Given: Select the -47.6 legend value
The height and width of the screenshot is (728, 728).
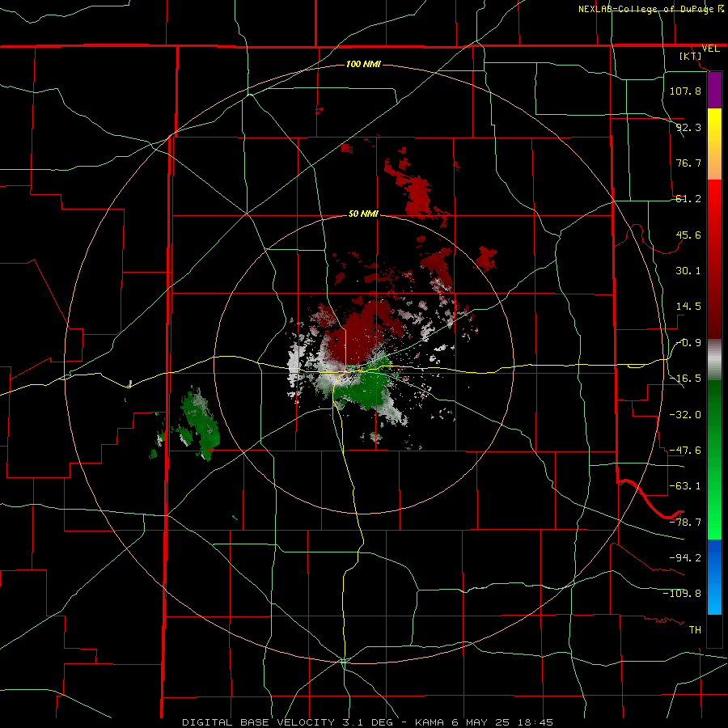Looking at the screenshot, I should click(x=685, y=451).
